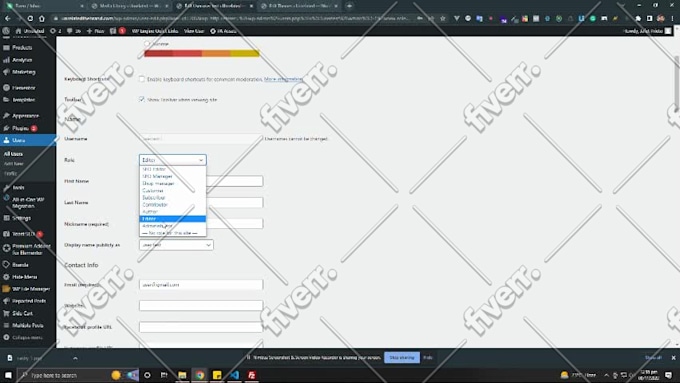Image resolution: width=680 pixels, height=383 pixels.
Task: Select the Users sidebar item
Action: tap(18, 140)
